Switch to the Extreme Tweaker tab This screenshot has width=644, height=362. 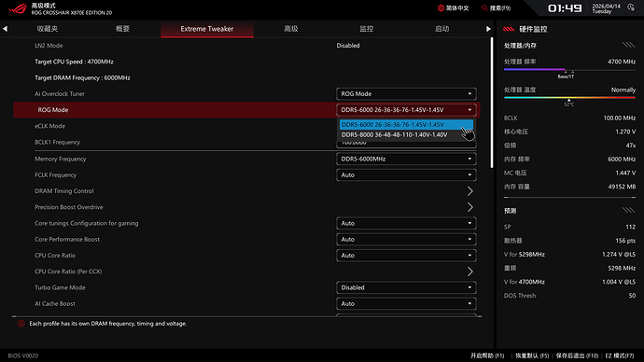coord(207,29)
